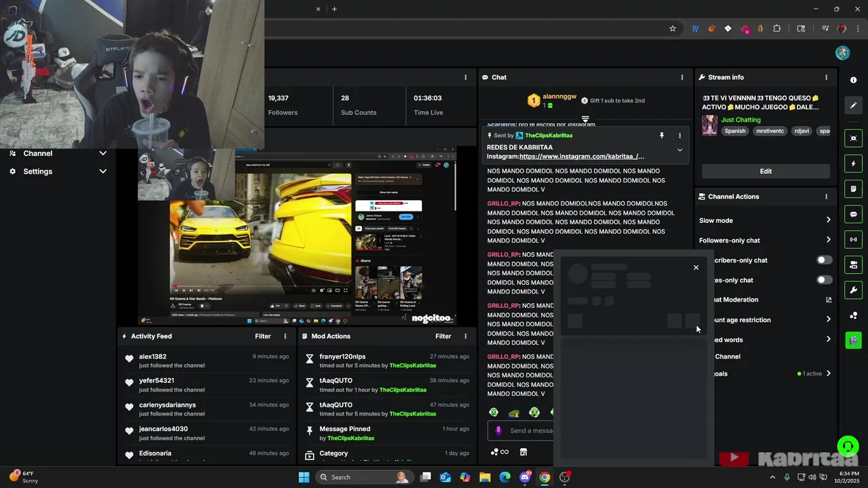Open File Explorer from the taskbar
The image size is (868, 488).
coord(485,477)
